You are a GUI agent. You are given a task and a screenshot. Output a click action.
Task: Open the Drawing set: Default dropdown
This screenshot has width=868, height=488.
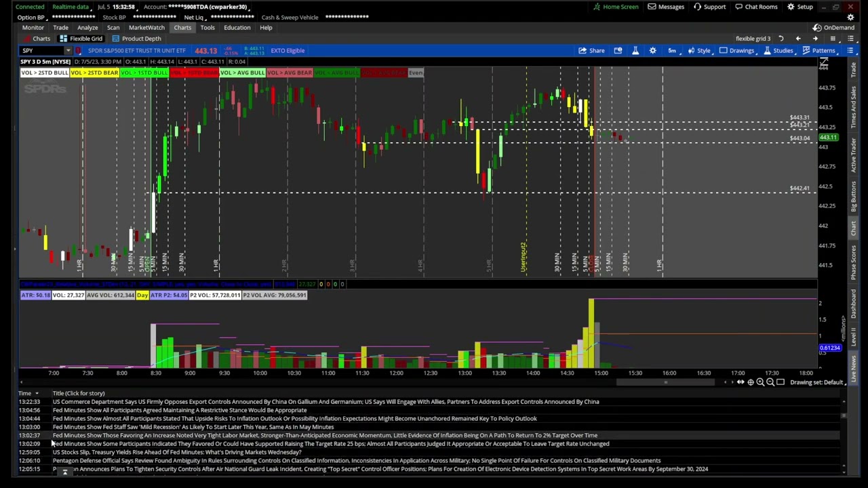tap(819, 382)
